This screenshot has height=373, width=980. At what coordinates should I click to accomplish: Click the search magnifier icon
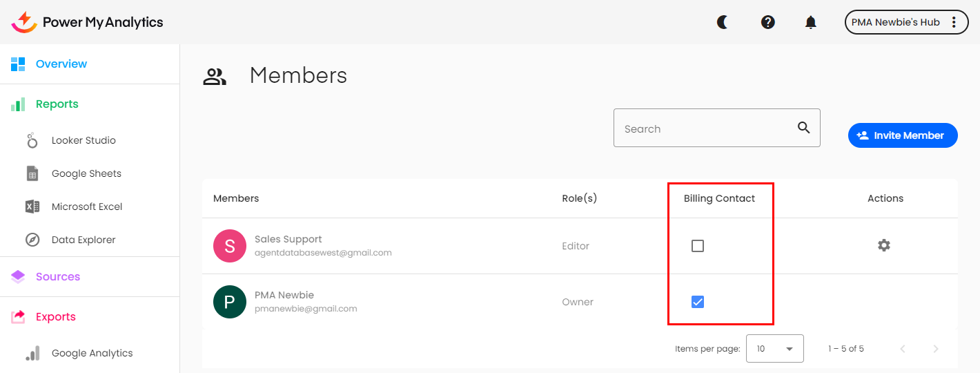click(x=803, y=128)
